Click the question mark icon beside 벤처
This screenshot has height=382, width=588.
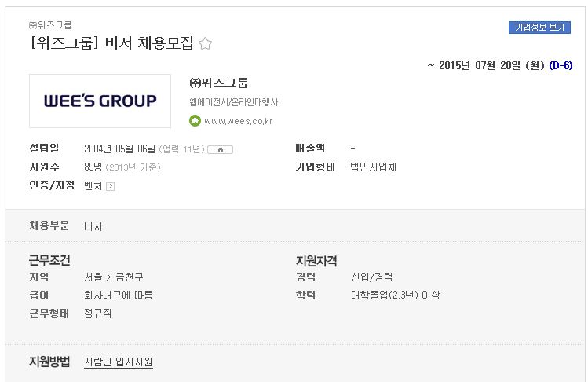110,186
